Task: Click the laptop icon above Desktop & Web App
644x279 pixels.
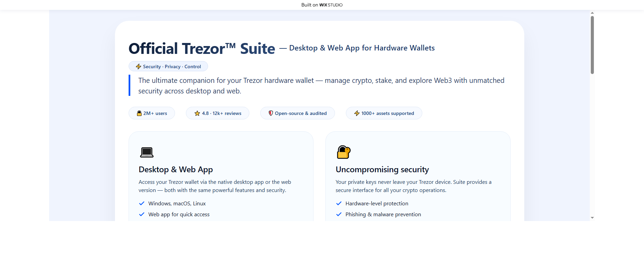Action: [x=147, y=152]
